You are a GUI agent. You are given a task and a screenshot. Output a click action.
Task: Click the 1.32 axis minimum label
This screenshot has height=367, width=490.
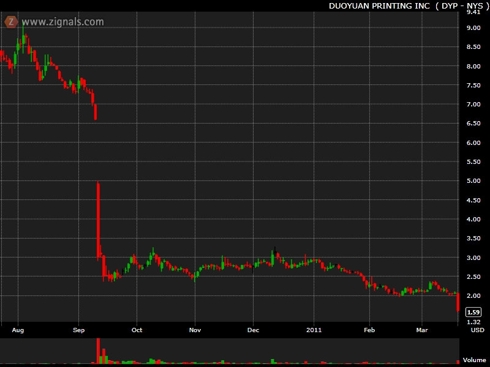[473, 322]
